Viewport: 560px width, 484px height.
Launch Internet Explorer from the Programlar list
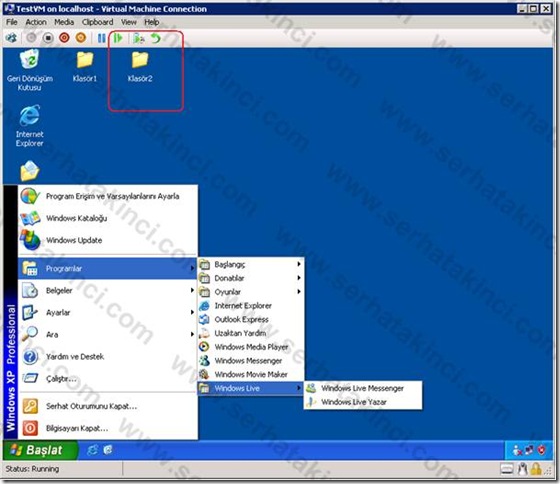pos(251,306)
